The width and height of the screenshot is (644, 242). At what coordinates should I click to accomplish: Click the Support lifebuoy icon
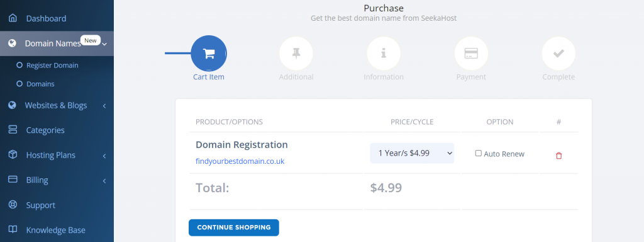pyautogui.click(x=13, y=205)
